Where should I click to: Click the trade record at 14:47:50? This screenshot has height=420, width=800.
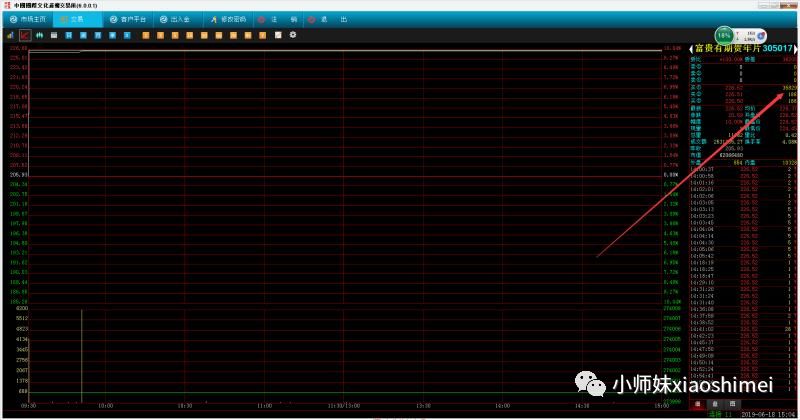tap(742, 349)
